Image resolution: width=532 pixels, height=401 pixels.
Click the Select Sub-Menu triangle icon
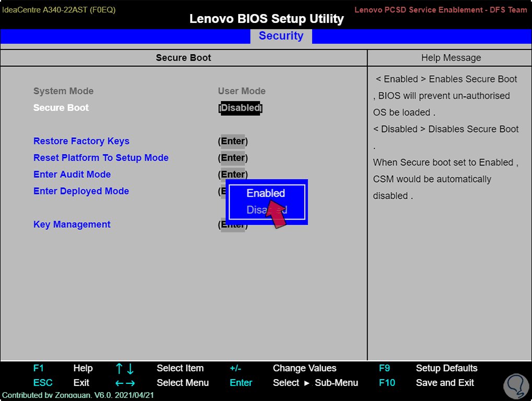click(306, 383)
